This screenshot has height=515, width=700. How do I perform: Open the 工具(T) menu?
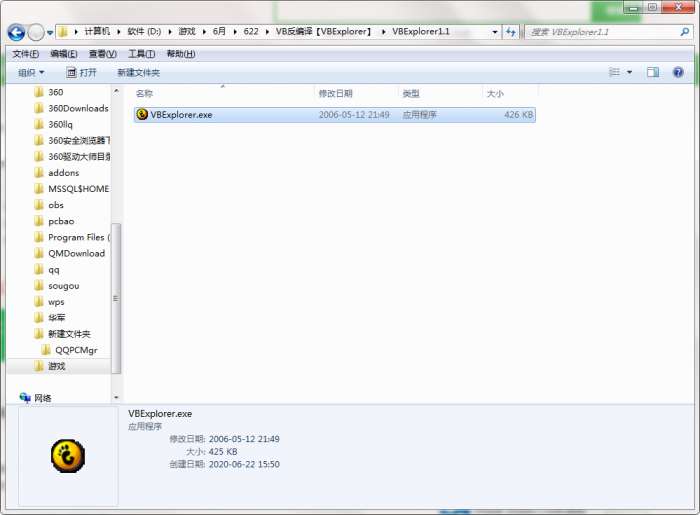click(x=142, y=54)
